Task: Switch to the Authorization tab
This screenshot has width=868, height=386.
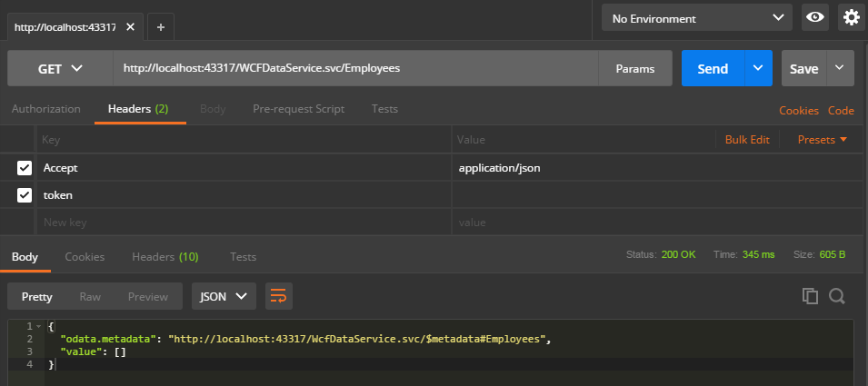Action: [46, 109]
